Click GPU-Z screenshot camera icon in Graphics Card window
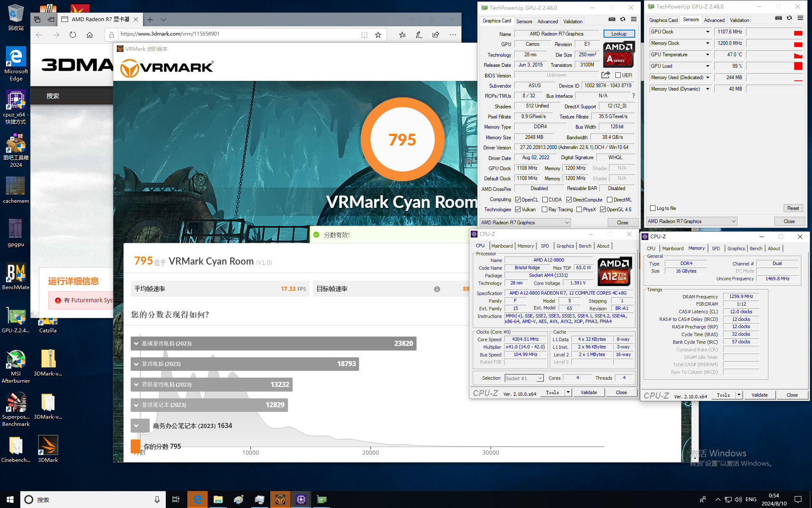Screen dimensions: 812x508 pos(612,19)
